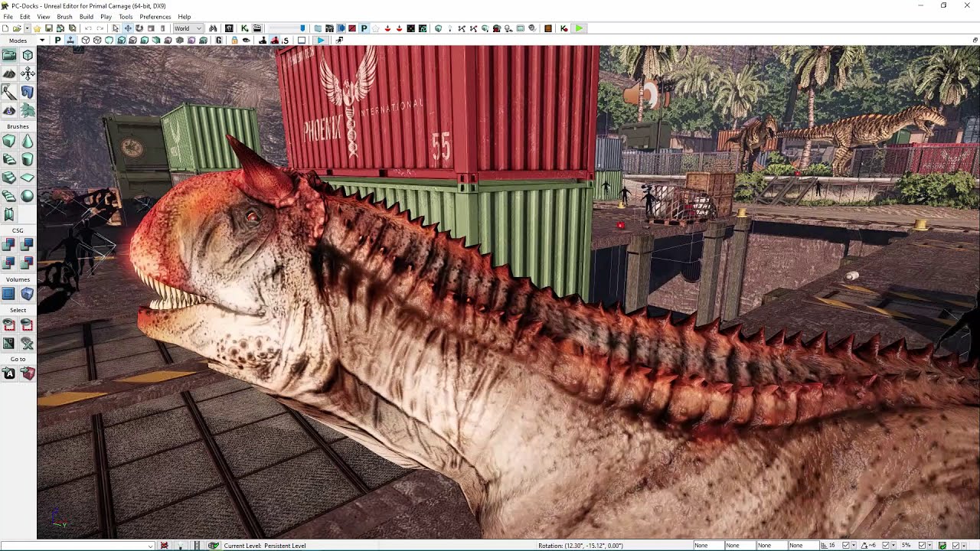The height and width of the screenshot is (551, 980).
Task: Toggle Game View 'G' button in viewport toolbar
Action: [218, 40]
